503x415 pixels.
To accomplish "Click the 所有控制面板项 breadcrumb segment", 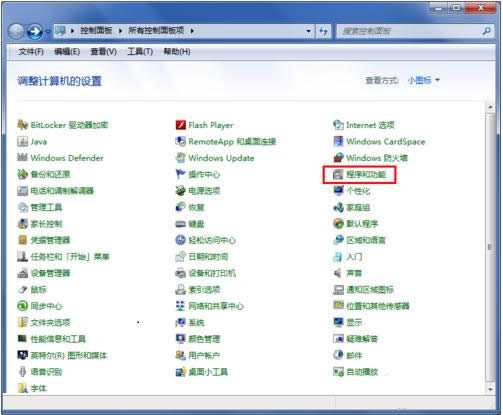I will 156,31.
